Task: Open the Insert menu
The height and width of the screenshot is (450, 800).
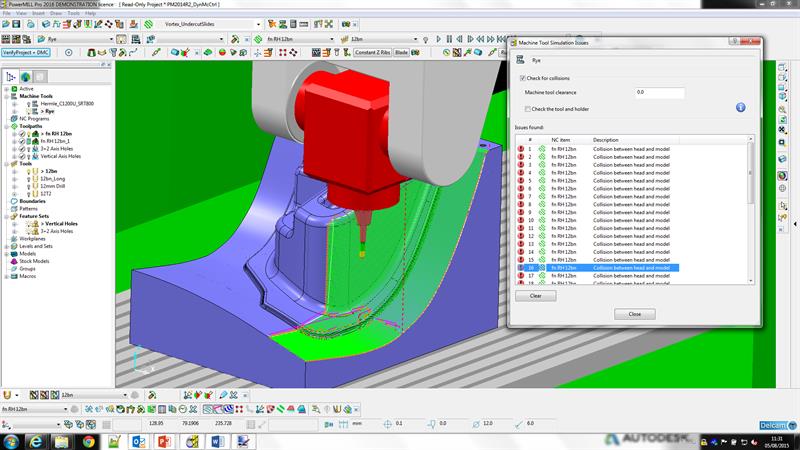Action: click(38, 13)
